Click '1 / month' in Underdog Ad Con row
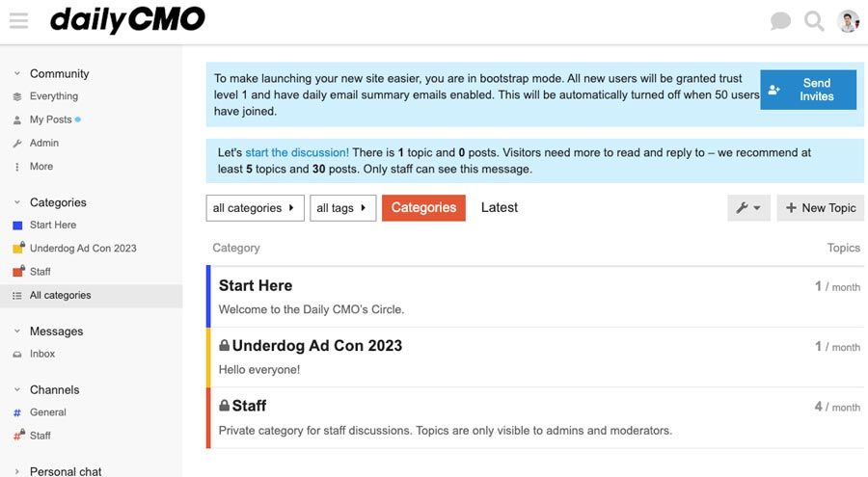 click(837, 347)
